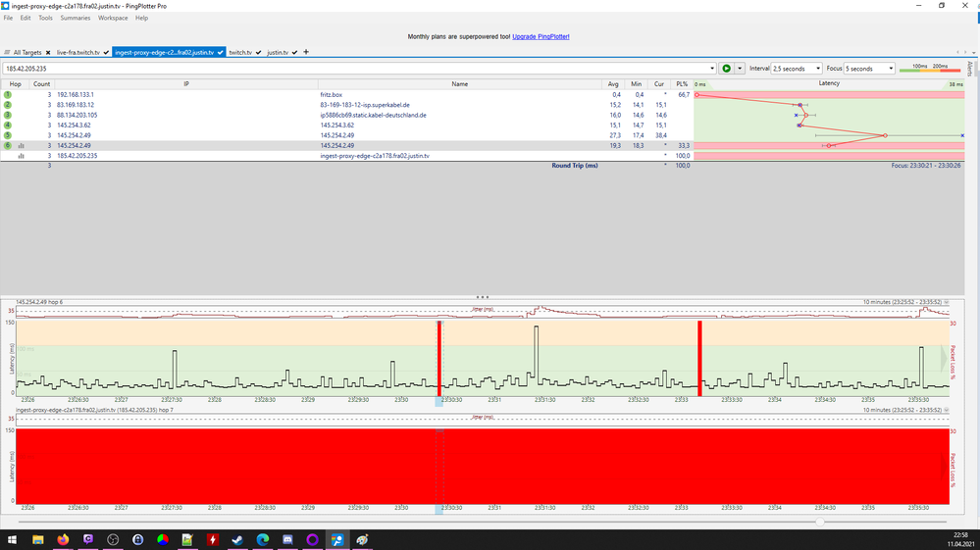Screen dimensions: 980x550
Task: Sort by the Cur column header
Action: [659, 83]
